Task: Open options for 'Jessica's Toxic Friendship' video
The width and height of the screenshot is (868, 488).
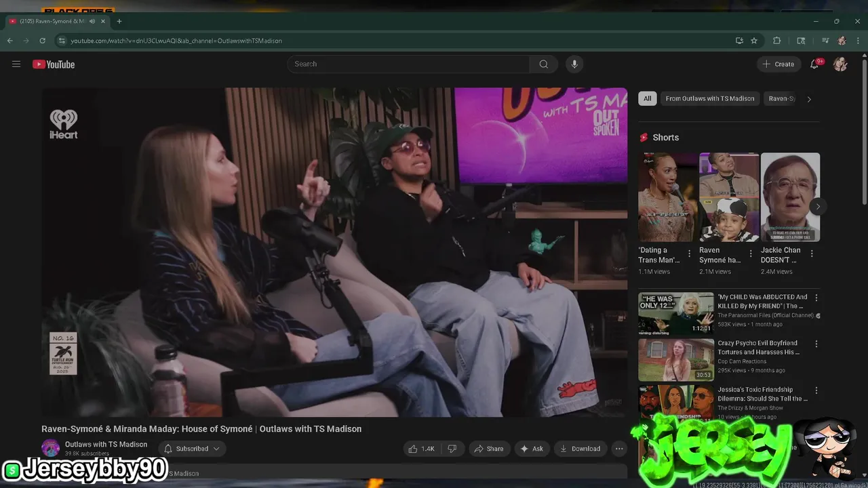Action: coord(816,390)
